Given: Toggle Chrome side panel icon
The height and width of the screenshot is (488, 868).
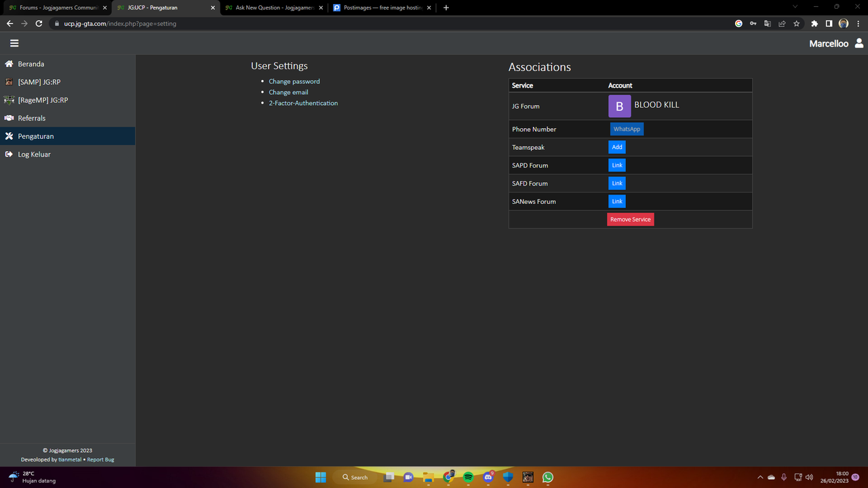Looking at the screenshot, I should [x=829, y=23].
